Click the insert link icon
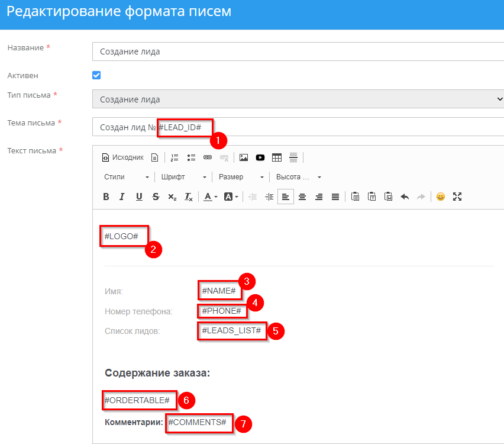Screen dimensions: 504x444 click(x=208, y=157)
